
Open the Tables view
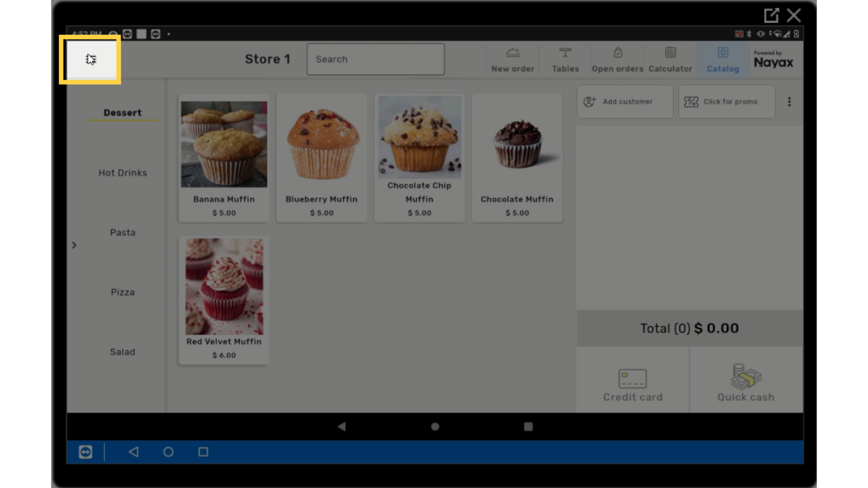(x=565, y=60)
